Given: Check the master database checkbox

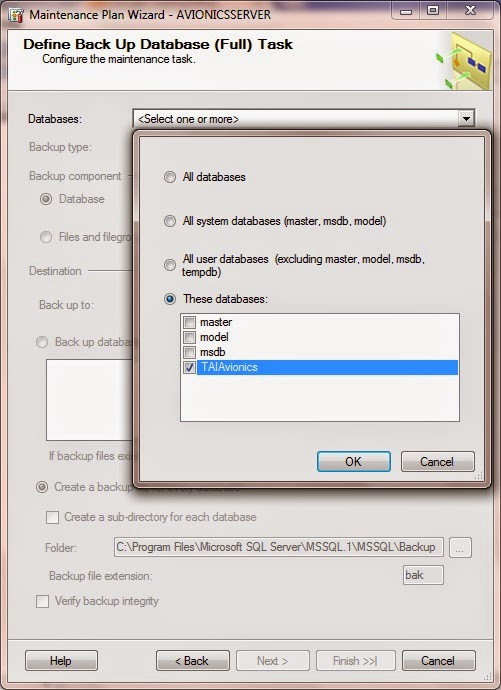Looking at the screenshot, I should pos(190,323).
